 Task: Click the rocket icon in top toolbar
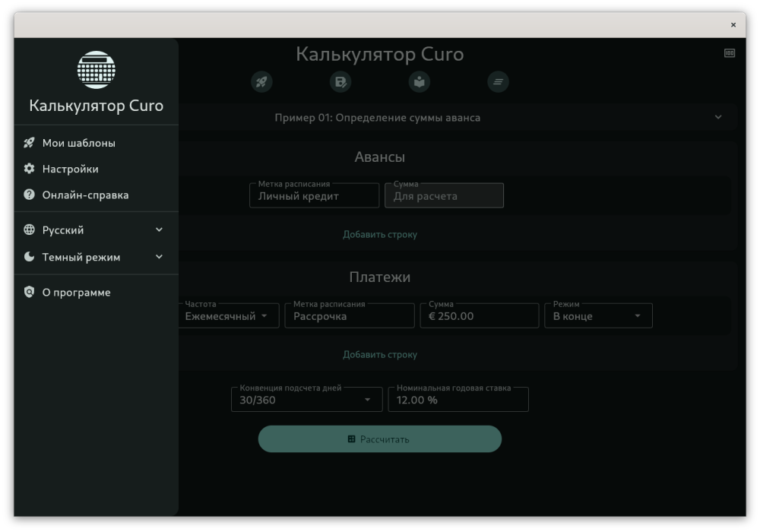(261, 81)
